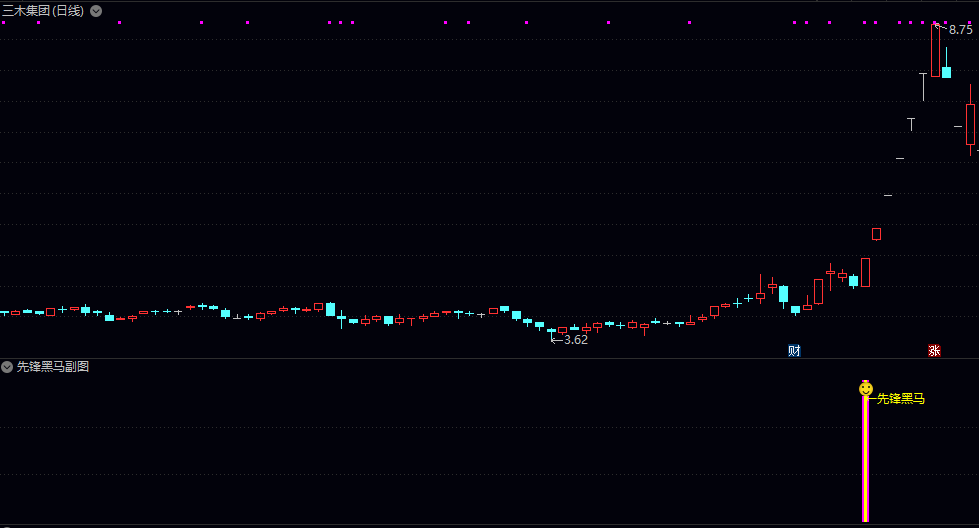Click the smiley face signal icon

tap(866, 389)
